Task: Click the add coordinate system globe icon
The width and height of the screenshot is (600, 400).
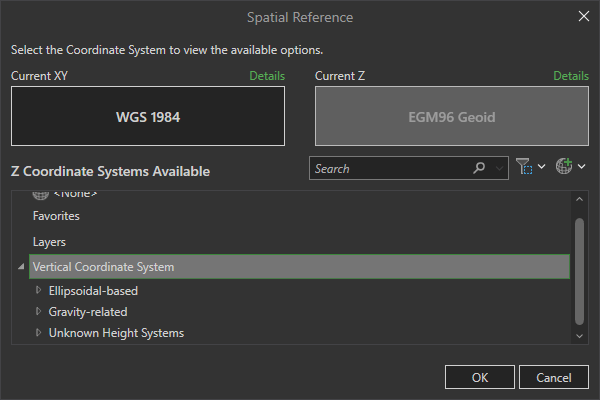Action: pyautogui.click(x=563, y=168)
